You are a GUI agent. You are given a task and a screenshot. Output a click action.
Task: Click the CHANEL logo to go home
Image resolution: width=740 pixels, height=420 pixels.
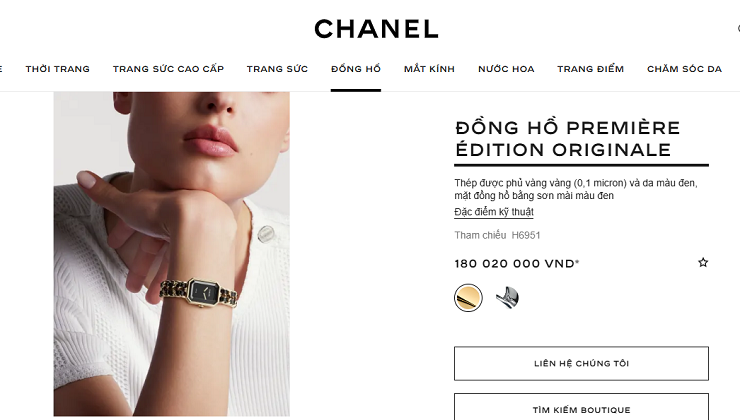pos(377,29)
